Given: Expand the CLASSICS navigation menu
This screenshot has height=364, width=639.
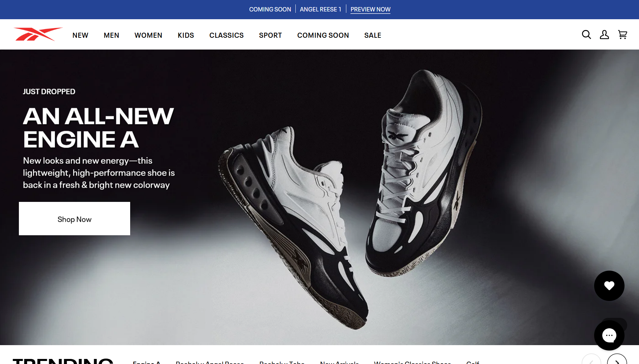Looking at the screenshot, I should pyautogui.click(x=226, y=35).
